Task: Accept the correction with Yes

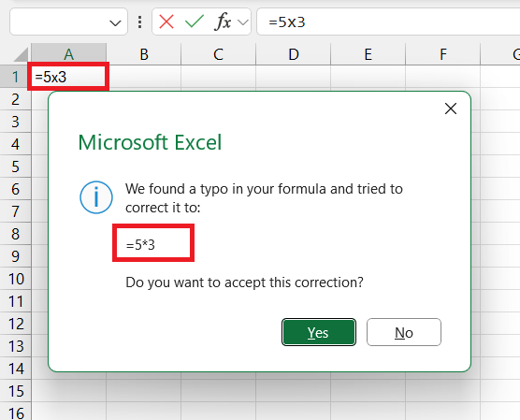Action: [319, 332]
